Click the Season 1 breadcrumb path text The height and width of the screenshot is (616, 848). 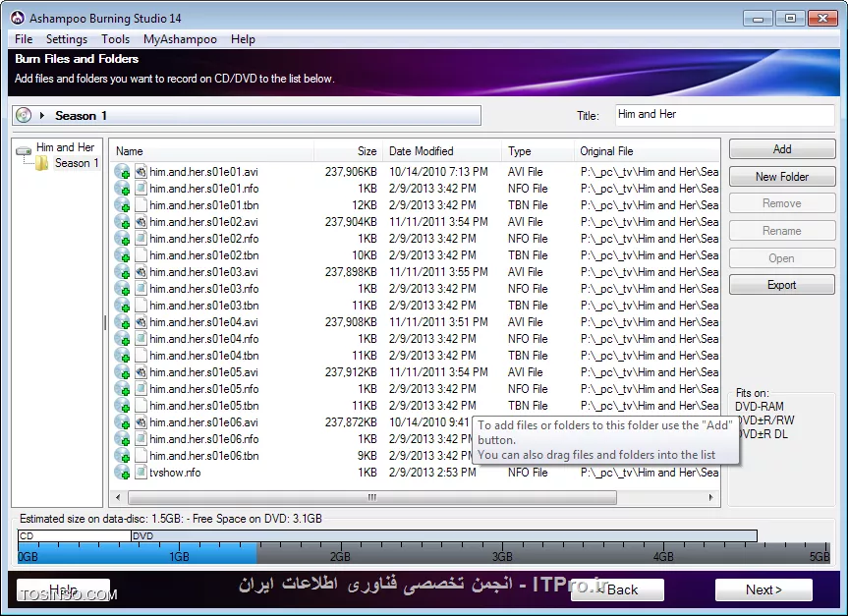coord(82,116)
